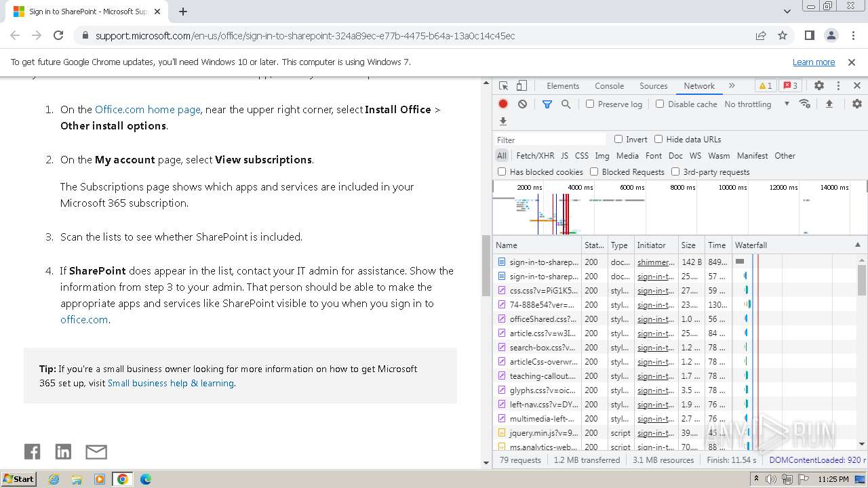This screenshot has width=868, height=488.
Task: Filter requests by Font type
Action: click(x=654, y=155)
